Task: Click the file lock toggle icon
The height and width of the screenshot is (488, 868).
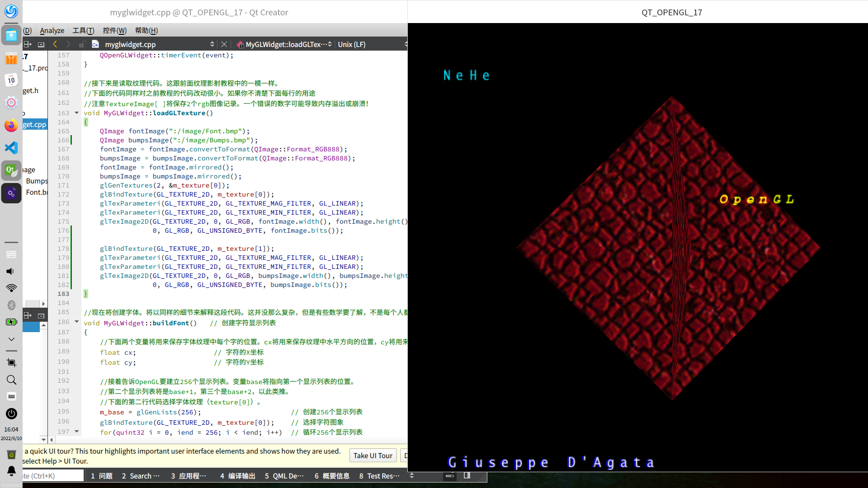Action: pos(82,44)
